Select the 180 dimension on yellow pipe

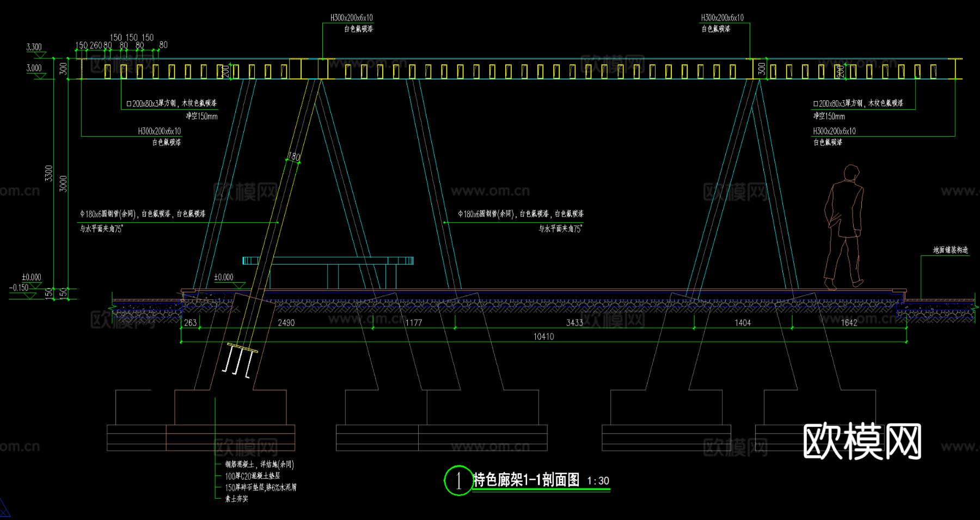click(x=293, y=157)
